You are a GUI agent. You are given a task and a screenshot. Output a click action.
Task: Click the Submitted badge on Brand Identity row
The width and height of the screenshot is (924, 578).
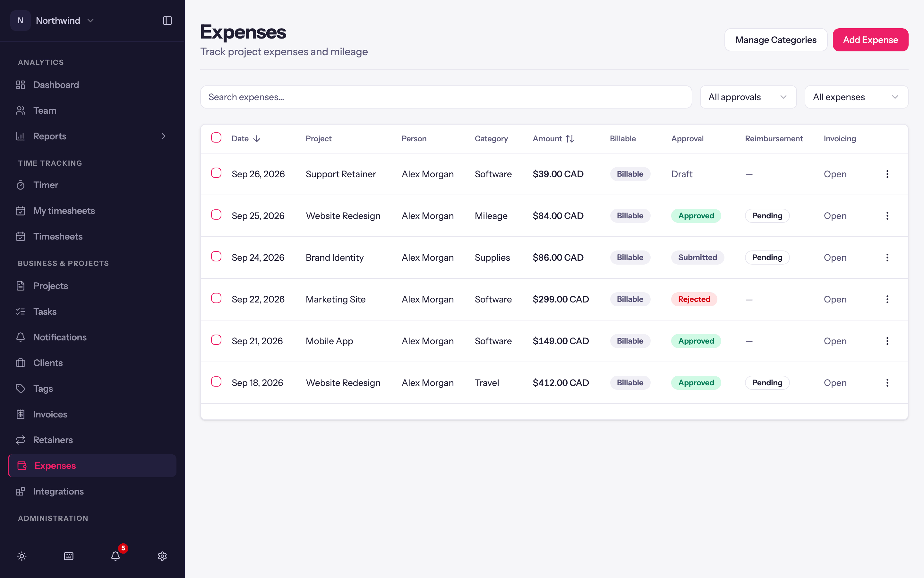pyautogui.click(x=697, y=258)
